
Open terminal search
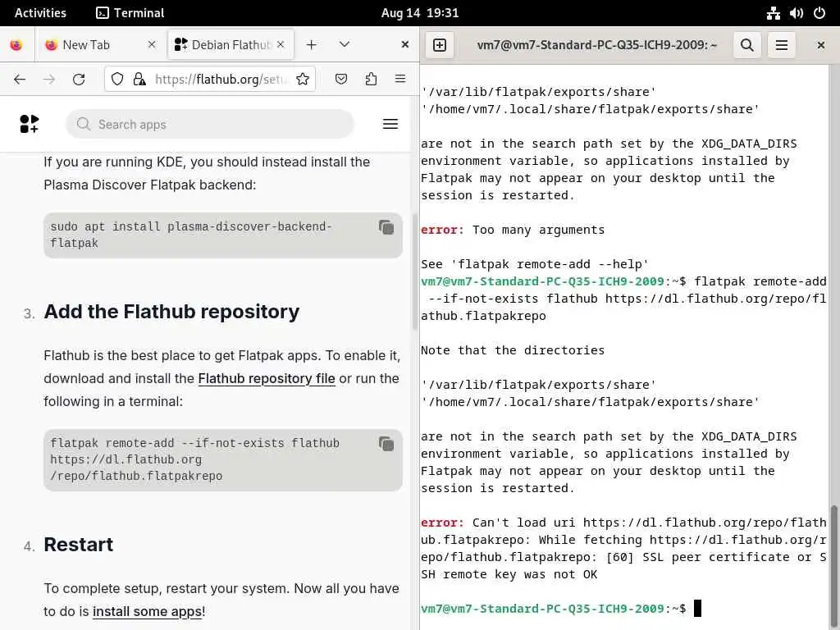point(747,45)
